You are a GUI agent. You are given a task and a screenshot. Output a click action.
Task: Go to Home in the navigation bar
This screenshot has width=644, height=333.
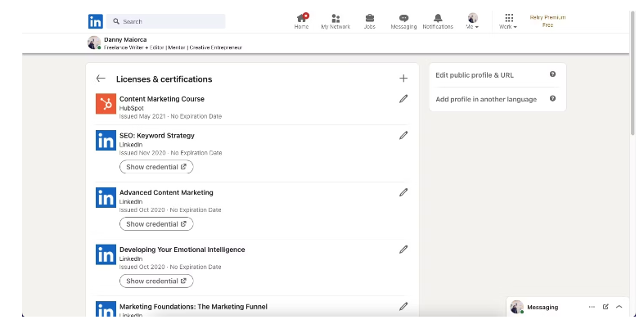pyautogui.click(x=301, y=21)
